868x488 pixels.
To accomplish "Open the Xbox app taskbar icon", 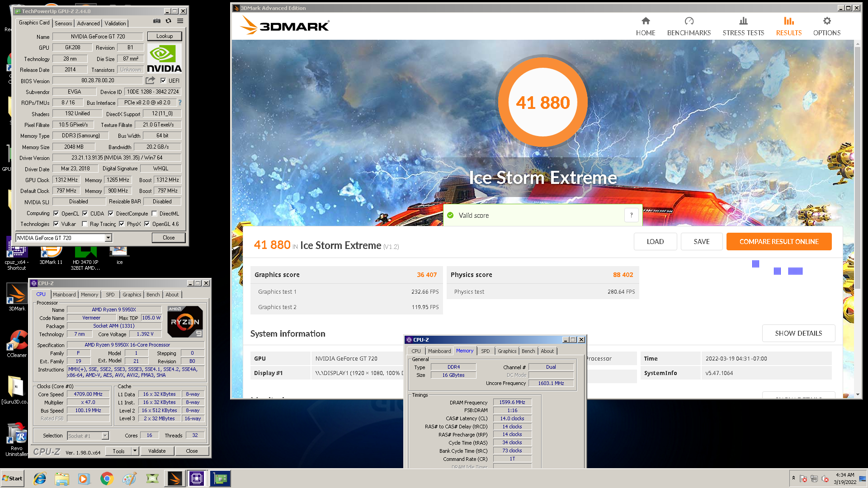I will 152,479.
